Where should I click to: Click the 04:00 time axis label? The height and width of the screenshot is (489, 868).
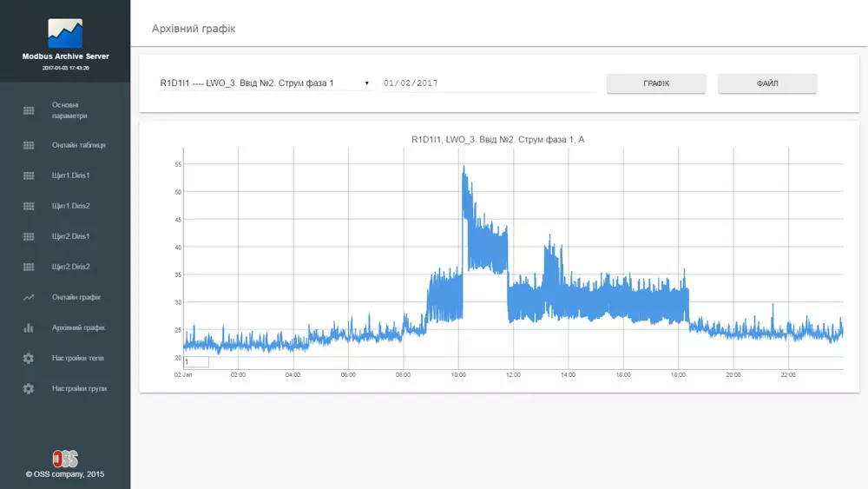(293, 375)
